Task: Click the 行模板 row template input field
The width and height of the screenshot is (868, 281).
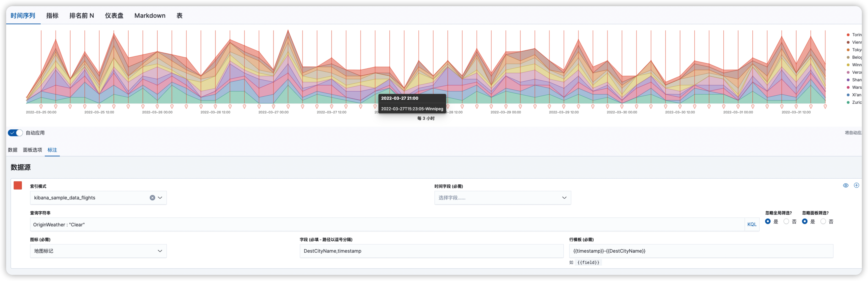Action: tap(701, 251)
